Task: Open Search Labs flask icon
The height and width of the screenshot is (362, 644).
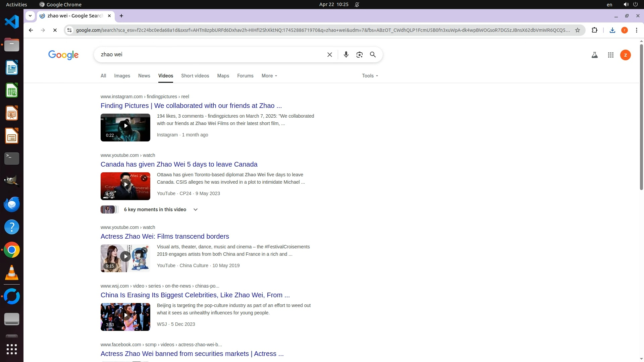Action: click(x=594, y=55)
